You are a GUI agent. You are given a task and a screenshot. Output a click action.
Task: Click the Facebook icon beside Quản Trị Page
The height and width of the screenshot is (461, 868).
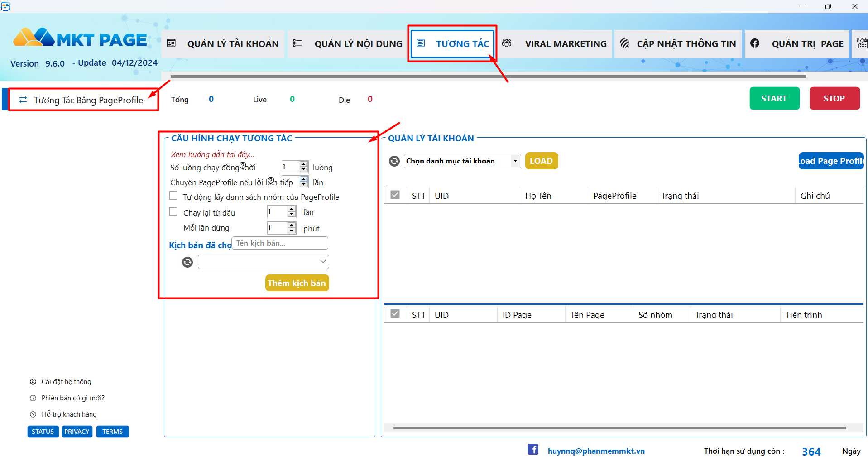coord(755,43)
